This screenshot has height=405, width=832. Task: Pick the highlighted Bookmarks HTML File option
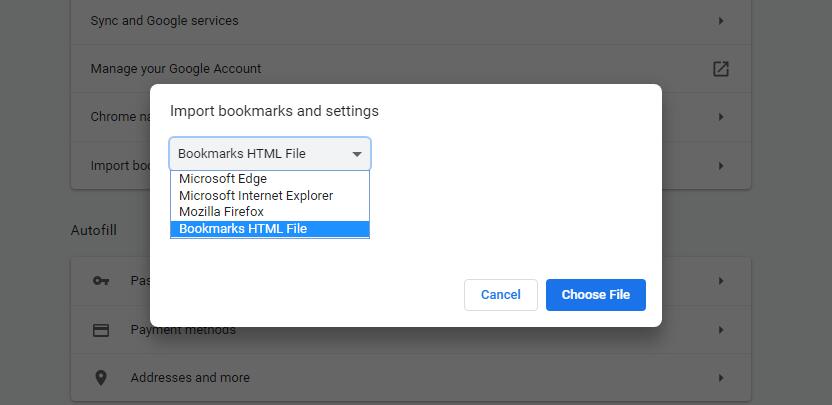click(270, 229)
